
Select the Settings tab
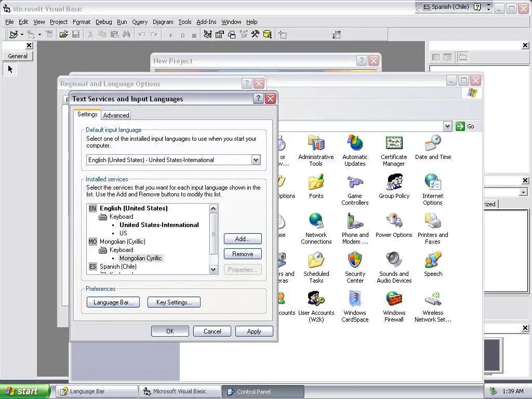click(x=87, y=114)
